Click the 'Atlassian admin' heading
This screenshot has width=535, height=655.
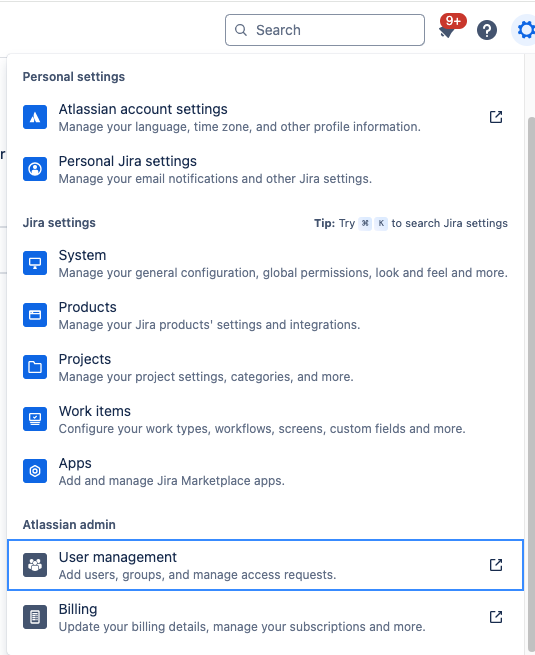[69, 525]
